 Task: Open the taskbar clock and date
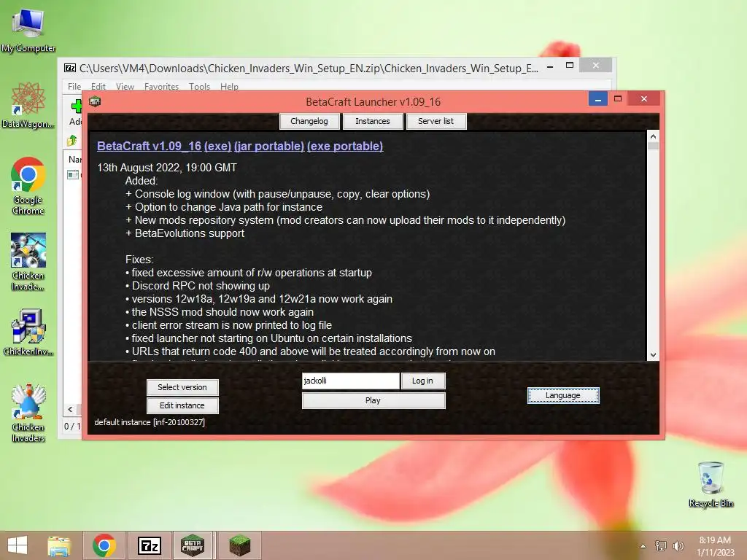click(x=715, y=546)
